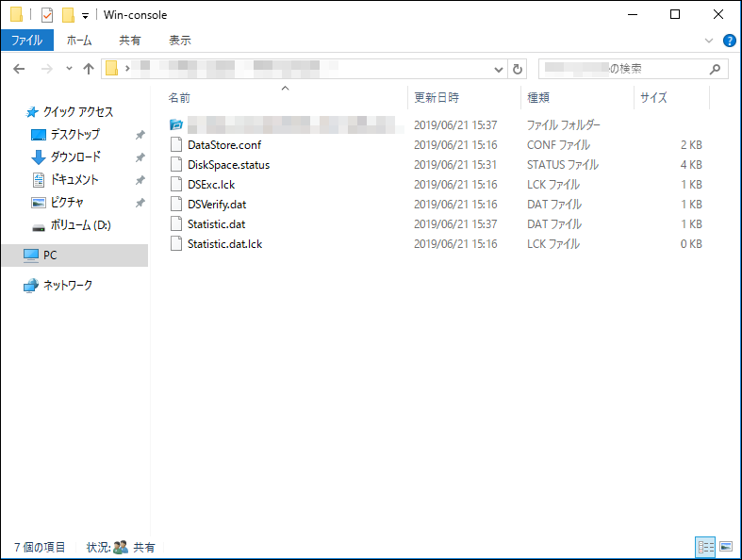Select the blurred-name folder icon in file list
This screenshot has width=742, height=560.
point(176,125)
